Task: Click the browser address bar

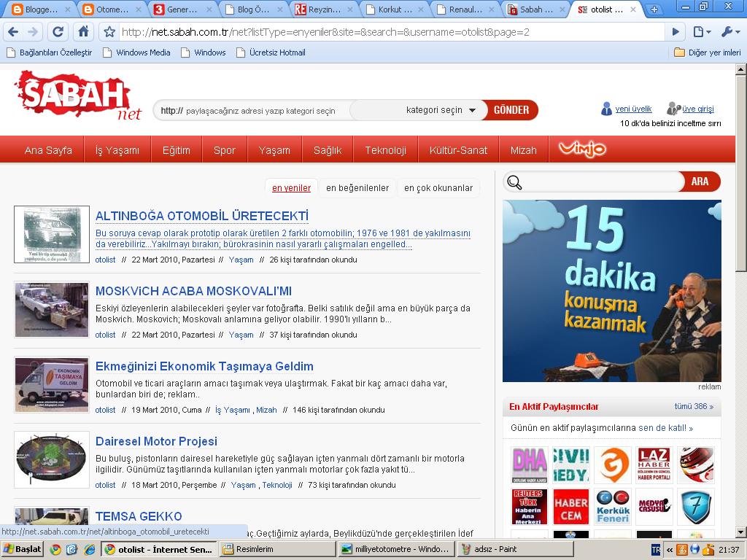Action: (x=391, y=32)
